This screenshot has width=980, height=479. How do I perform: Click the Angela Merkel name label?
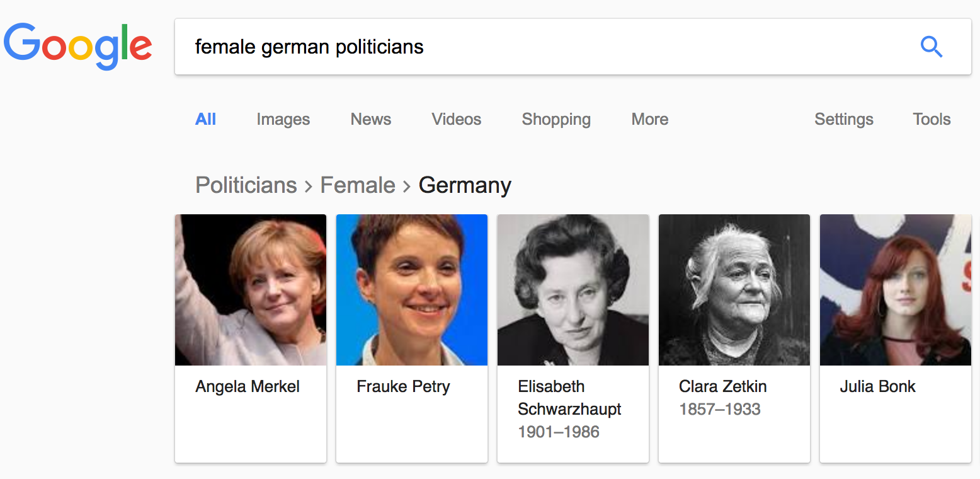(248, 386)
